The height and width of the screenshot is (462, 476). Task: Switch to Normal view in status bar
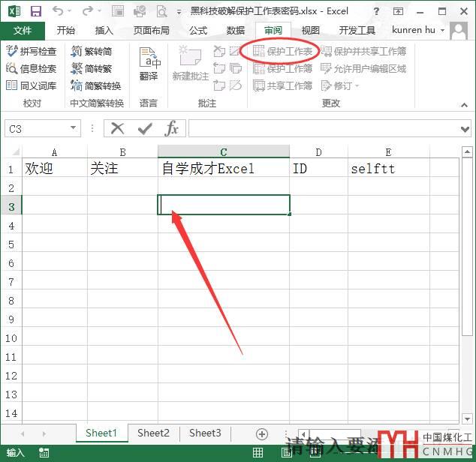258,452
